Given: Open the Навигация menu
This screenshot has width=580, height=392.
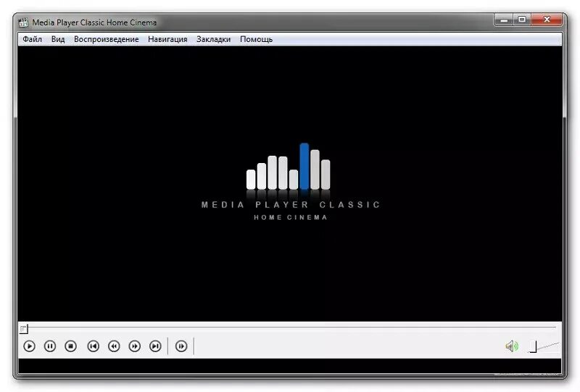Looking at the screenshot, I should (167, 39).
